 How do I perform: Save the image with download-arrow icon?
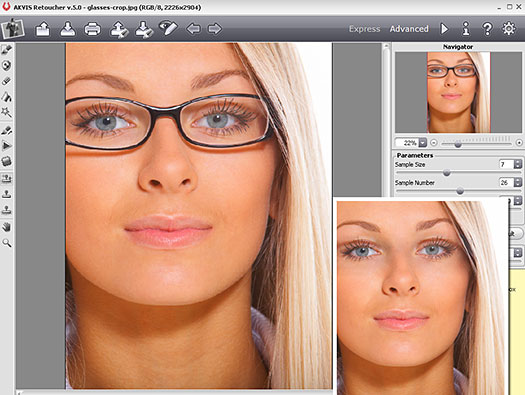68,29
